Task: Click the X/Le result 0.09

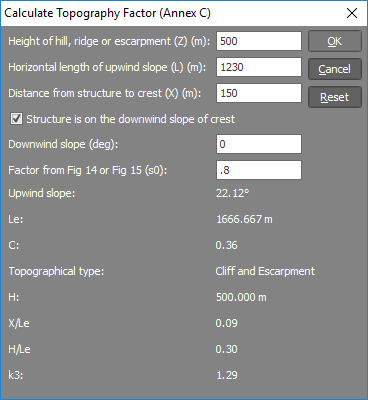Action: [226, 323]
